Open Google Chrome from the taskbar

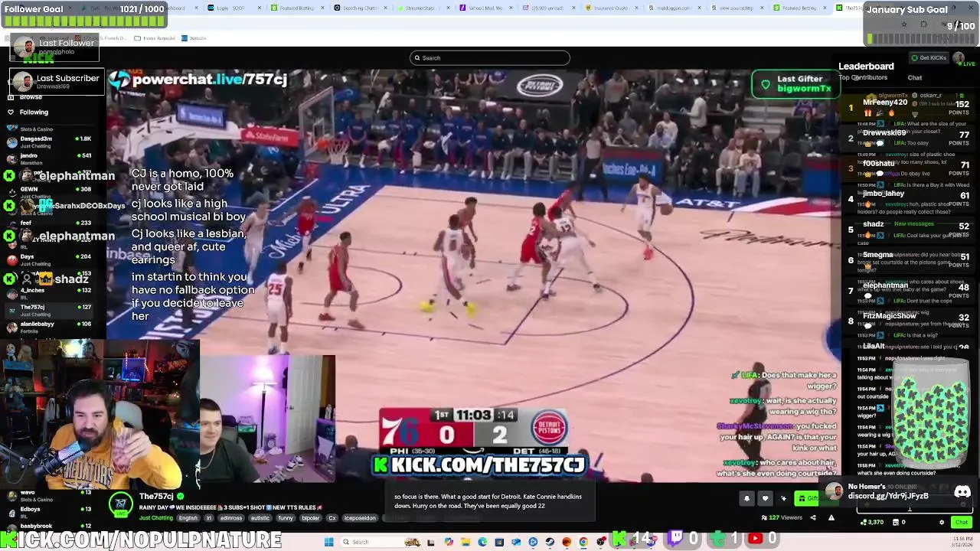(x=583, y=542)
